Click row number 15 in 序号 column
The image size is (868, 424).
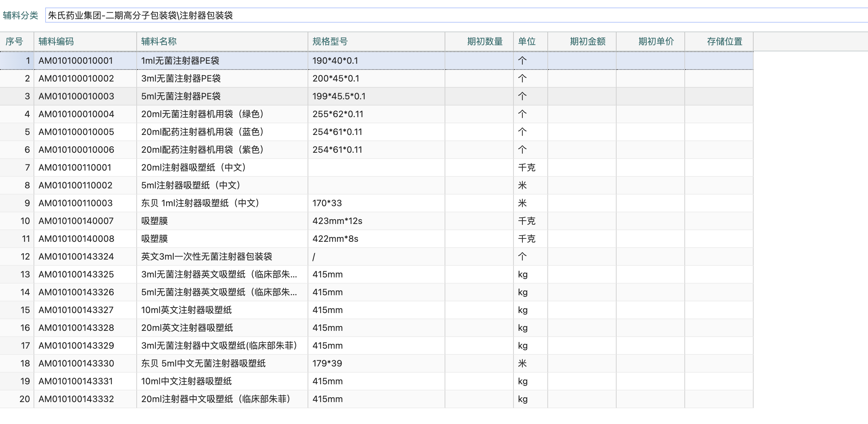[25, 310]
